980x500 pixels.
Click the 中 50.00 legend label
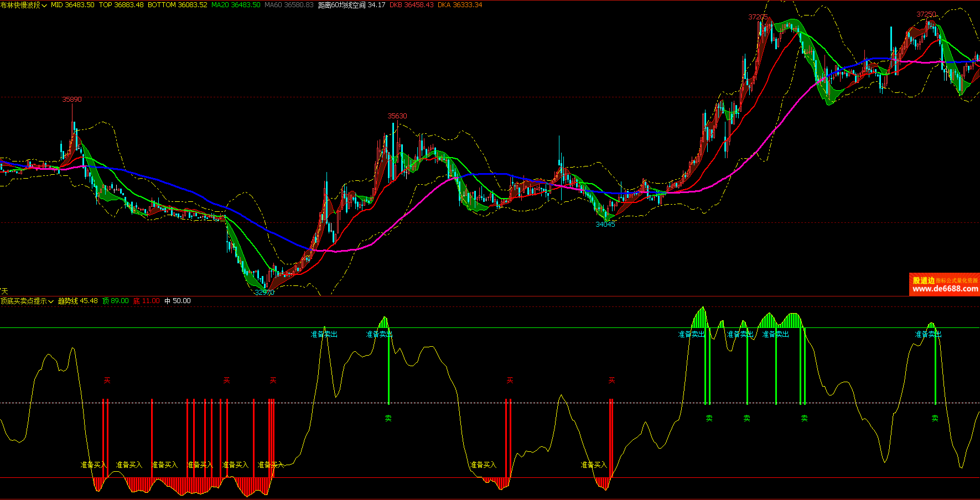tap(177, 301)
